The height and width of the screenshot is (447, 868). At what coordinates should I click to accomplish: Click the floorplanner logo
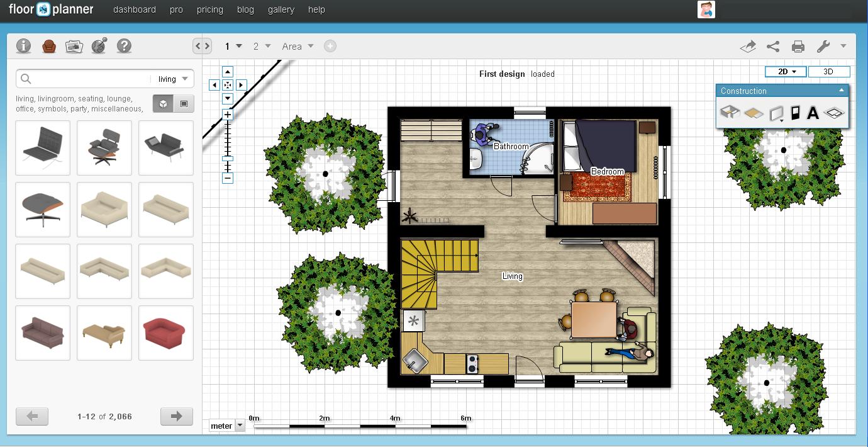(x=51, y=9)
